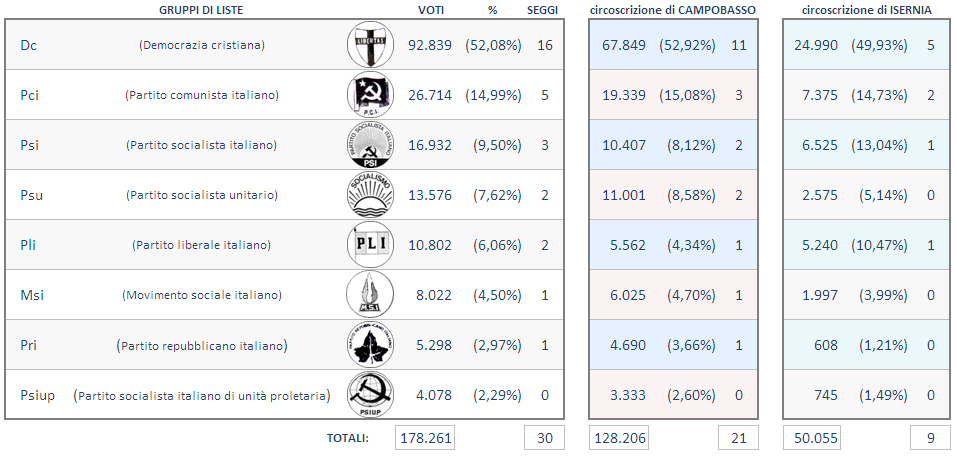
Task: Click the total seats box showing 30
Action: pos(544,438)
